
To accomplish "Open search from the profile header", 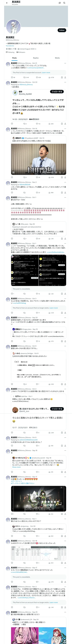I will pos(64,3).
